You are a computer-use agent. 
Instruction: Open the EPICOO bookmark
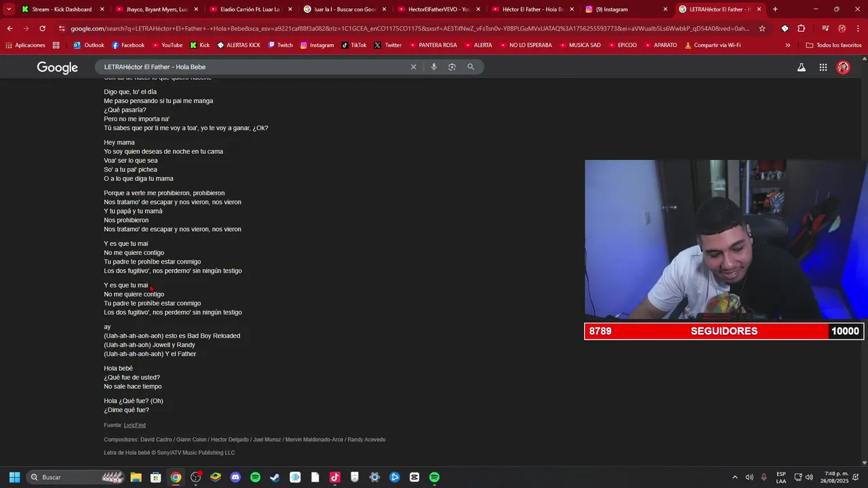[622, 45]
